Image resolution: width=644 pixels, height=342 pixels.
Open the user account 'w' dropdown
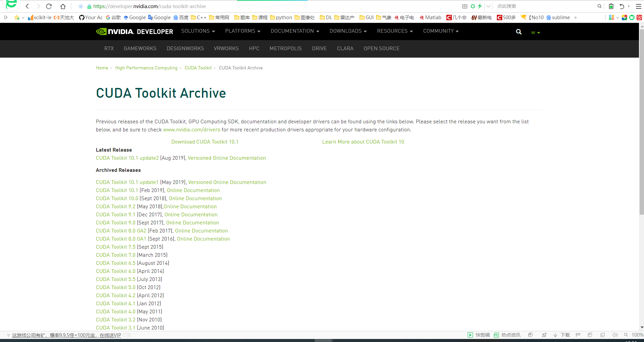click(535, 33)
